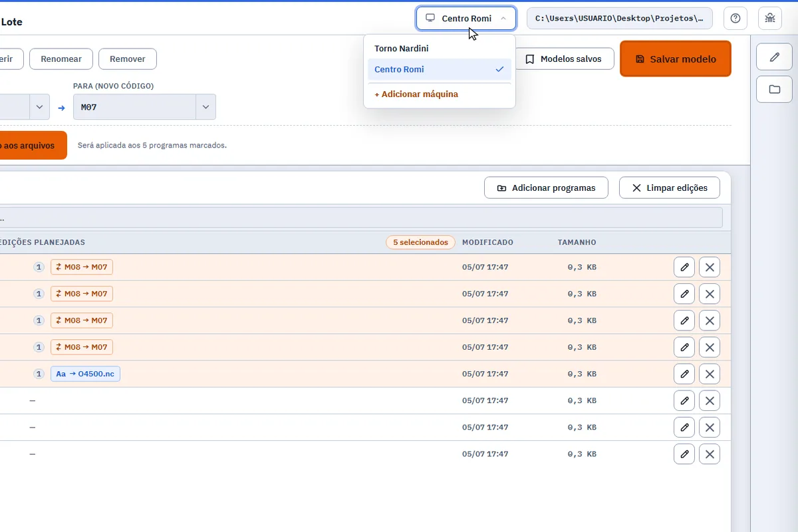Click the pencil icon in right sidebar

point(775,57)
